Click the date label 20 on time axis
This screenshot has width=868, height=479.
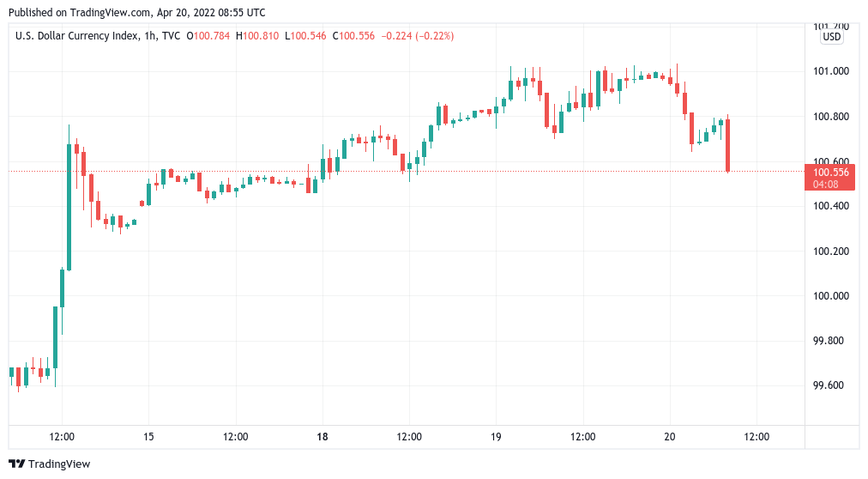pyautogui.click(x=670, y=436)
